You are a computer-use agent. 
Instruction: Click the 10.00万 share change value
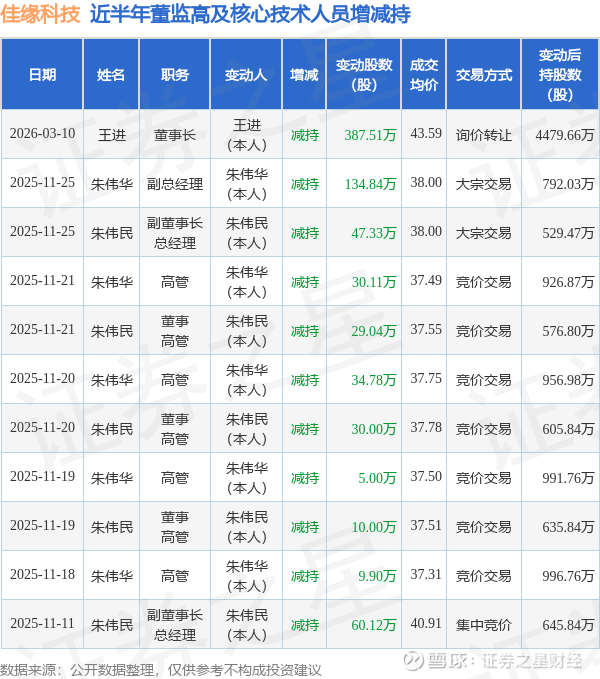374,527
